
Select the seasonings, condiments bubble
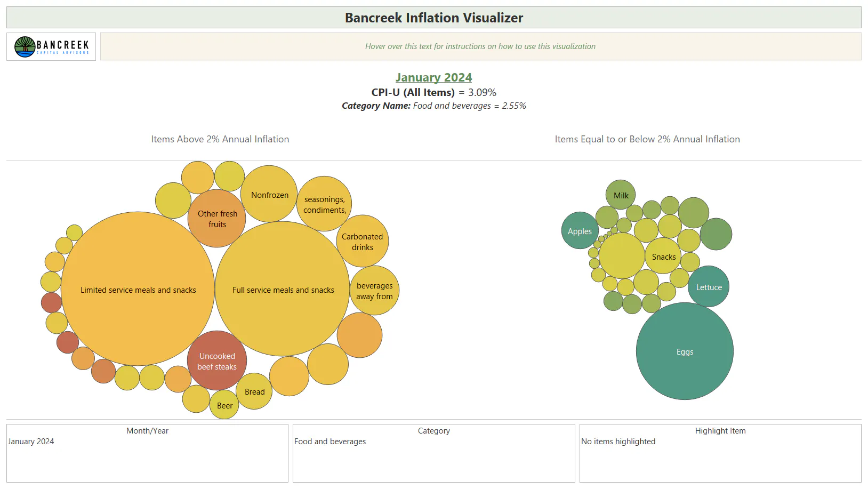(x=324, y=204)
